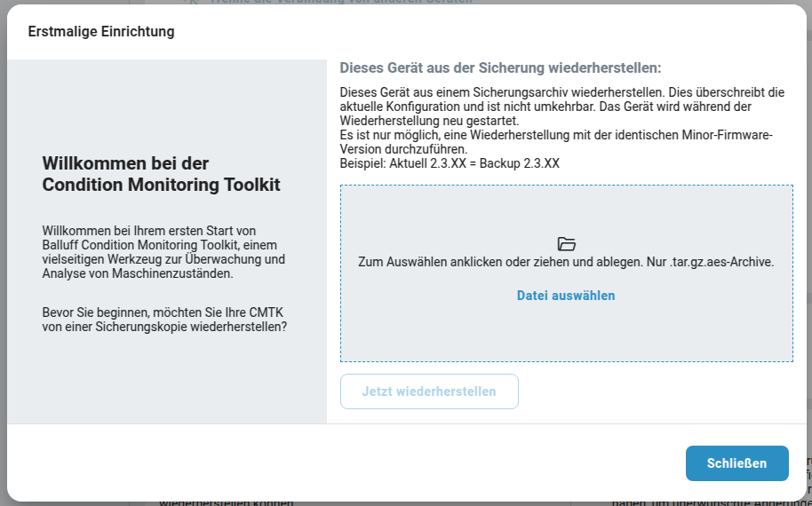Viewport: 812px width, 506px height.
Task: Click the disconnect icon behind the dialog's top edge
Action: point(195,2)
